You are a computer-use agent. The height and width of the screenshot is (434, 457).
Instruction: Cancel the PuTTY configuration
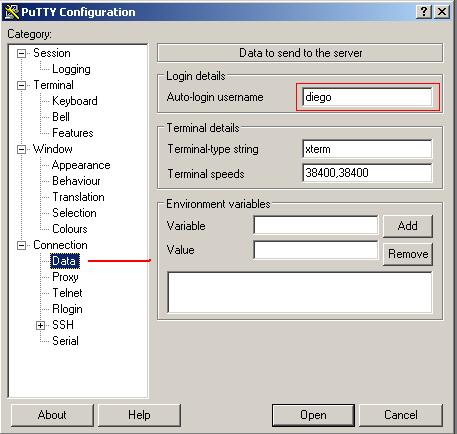(401, 415)
